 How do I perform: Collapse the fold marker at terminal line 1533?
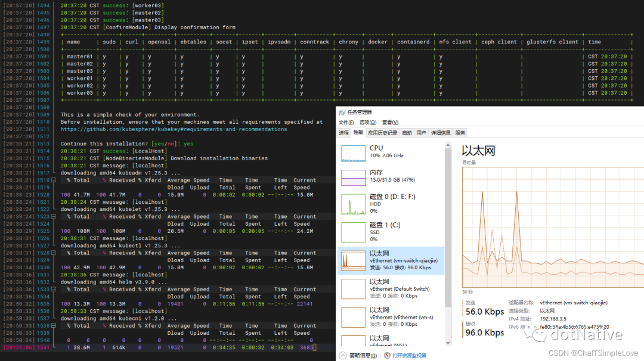point(54,289)
